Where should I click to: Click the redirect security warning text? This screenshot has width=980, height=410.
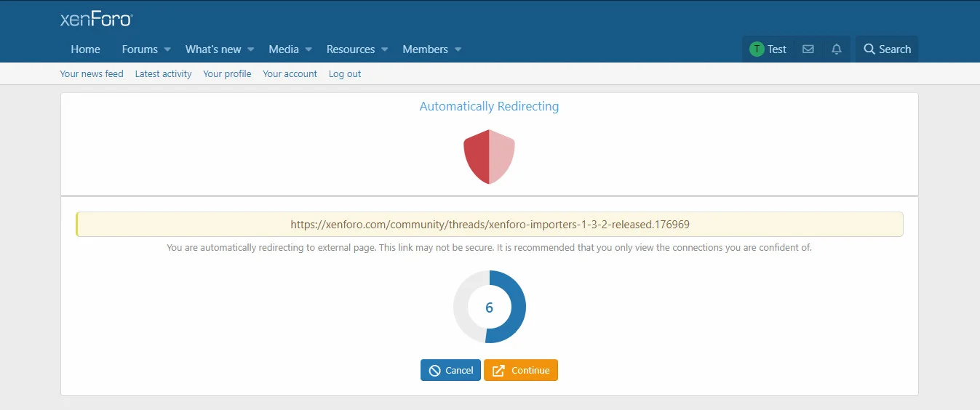click(x=489, y=247)
